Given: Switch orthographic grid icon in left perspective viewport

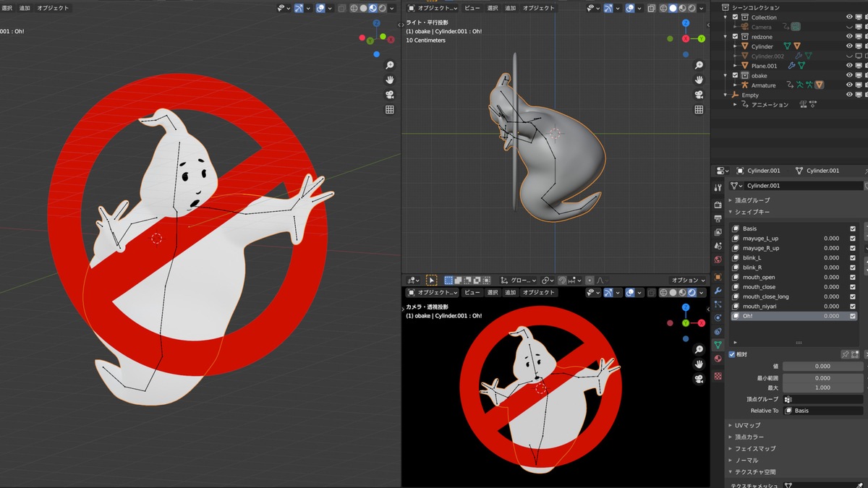Looking at the screenshot, I should (389, 110).
